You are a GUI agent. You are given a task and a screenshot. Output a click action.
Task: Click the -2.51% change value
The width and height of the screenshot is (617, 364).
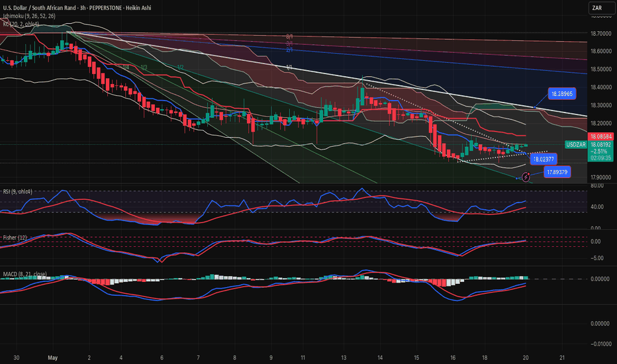[x=600, y=151]
